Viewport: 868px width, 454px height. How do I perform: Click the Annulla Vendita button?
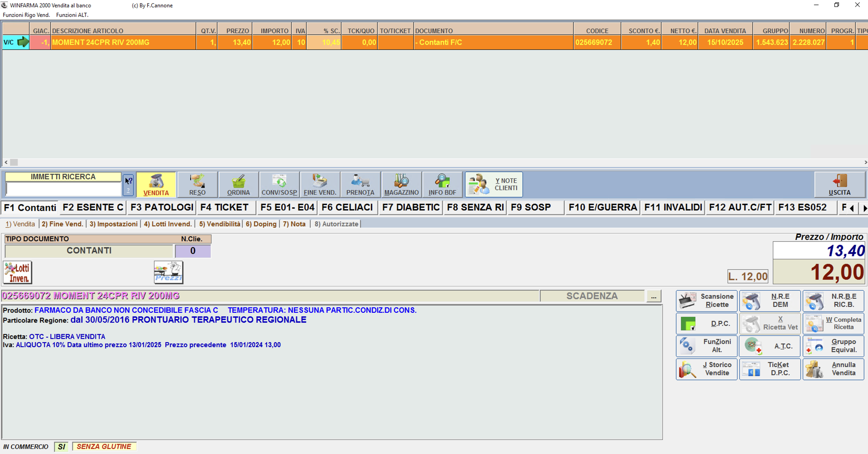click(833, 369)
